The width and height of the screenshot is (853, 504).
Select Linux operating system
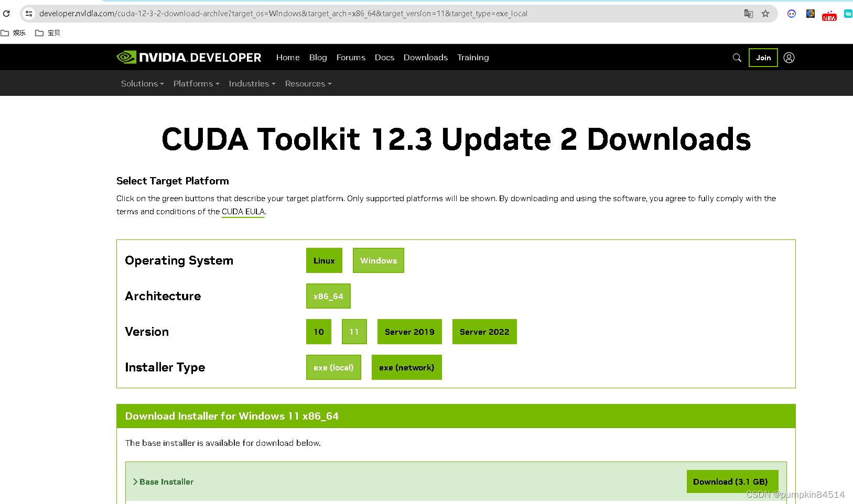(x=324, y=260)
